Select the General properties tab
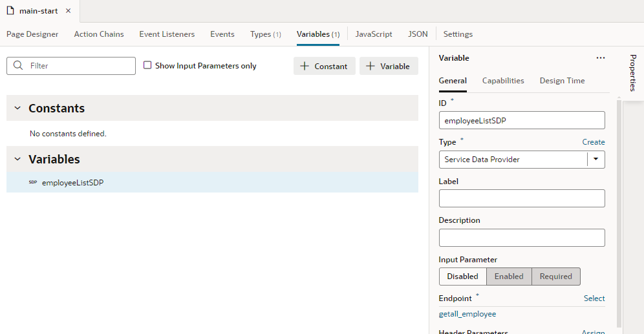 click(453, 81)
